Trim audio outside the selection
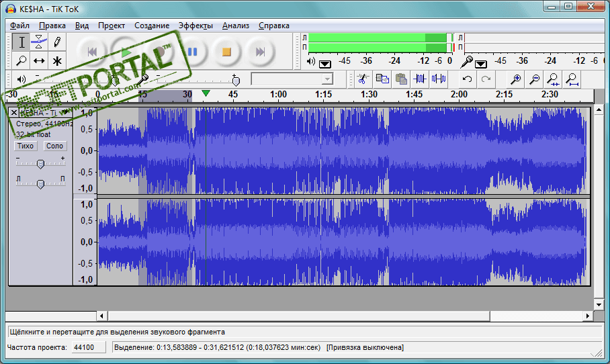This screenshot has height=364, width=610. tap(420, 79)
